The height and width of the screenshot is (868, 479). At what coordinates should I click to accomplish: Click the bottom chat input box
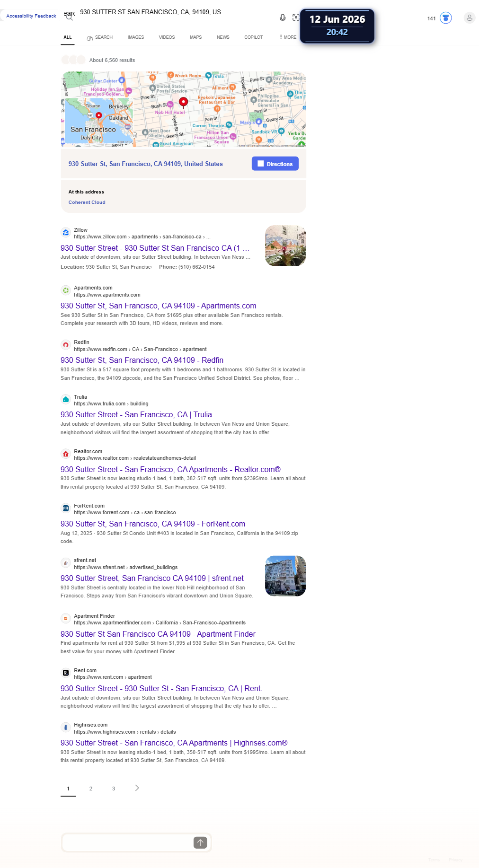pos(128,842)
